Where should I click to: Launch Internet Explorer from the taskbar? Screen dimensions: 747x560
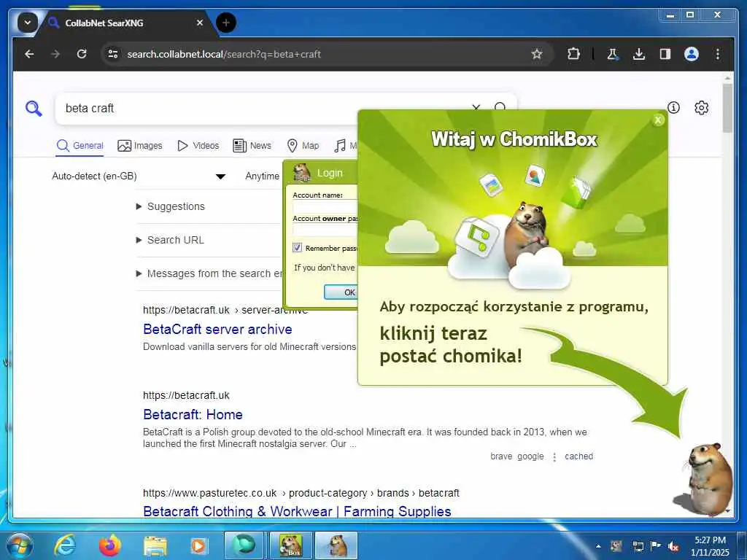coord(65,545)
